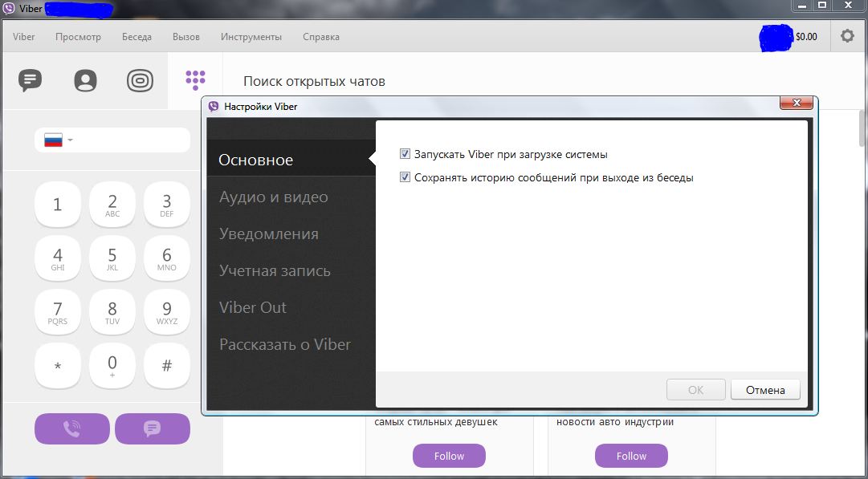868x479 pixels.
Task: Click the main window vertical scrollbar
Action: pos(862,128)
